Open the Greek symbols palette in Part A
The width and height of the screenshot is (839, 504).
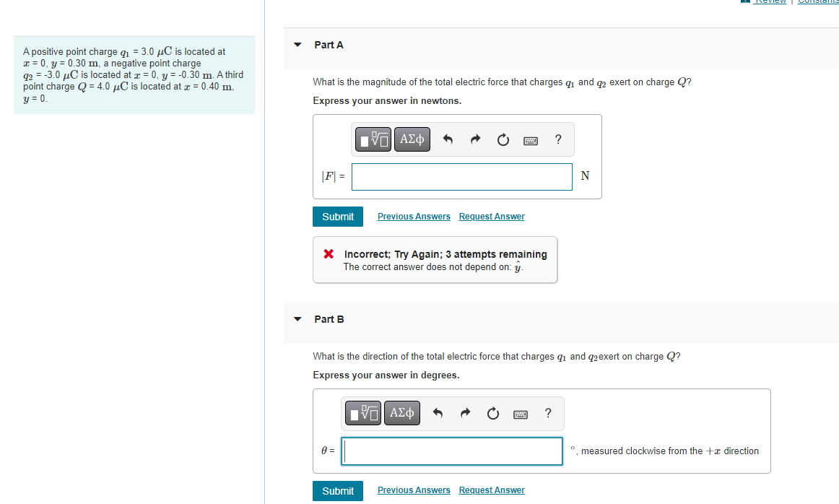(412, 139)
